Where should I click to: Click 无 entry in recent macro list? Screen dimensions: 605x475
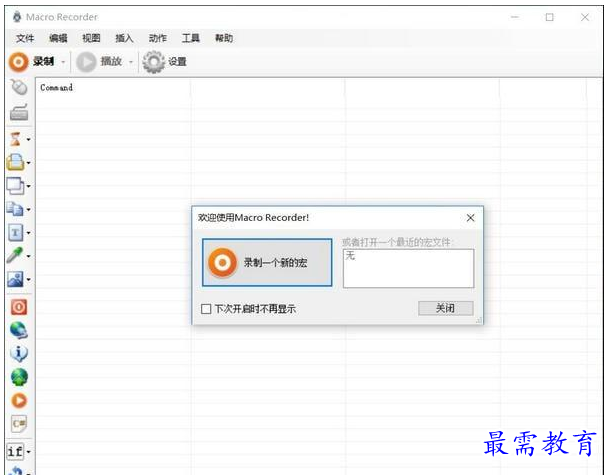click(x=350, y=255)
